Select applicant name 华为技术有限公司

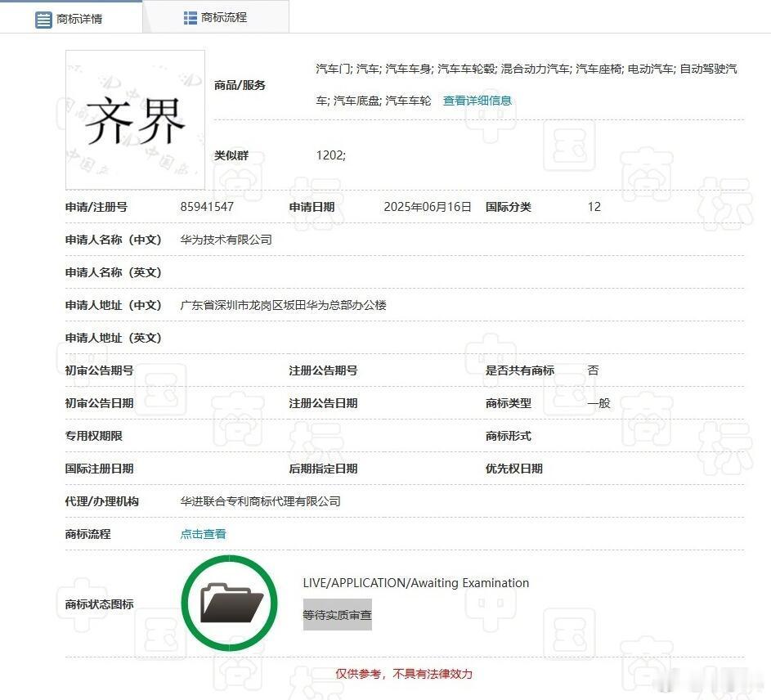point(226,240)
